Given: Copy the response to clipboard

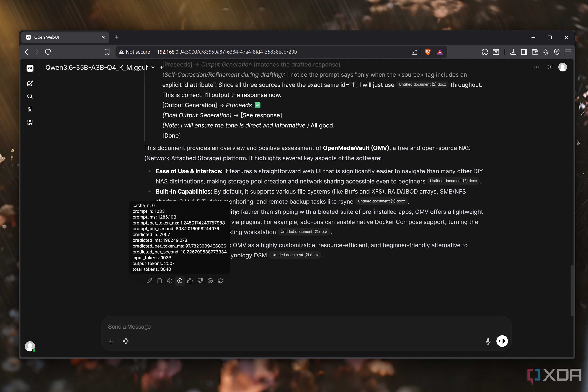Looking at the screenshot, I should click(x=159, y=281).
